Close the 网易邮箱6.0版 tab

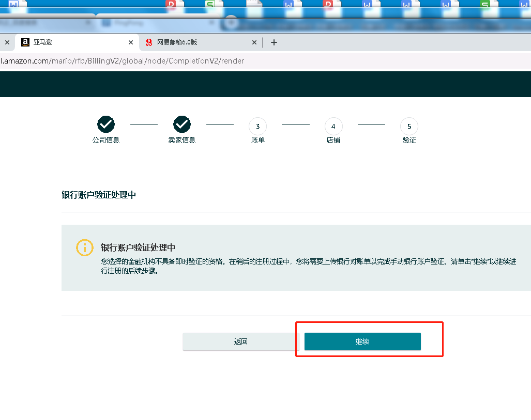click(x=254, y=42)
